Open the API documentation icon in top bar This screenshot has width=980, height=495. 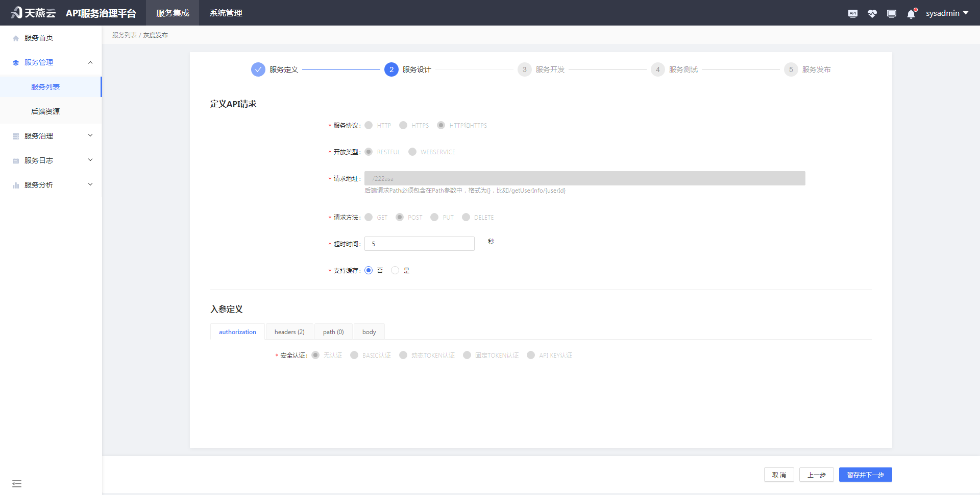[x=852, y=13]
